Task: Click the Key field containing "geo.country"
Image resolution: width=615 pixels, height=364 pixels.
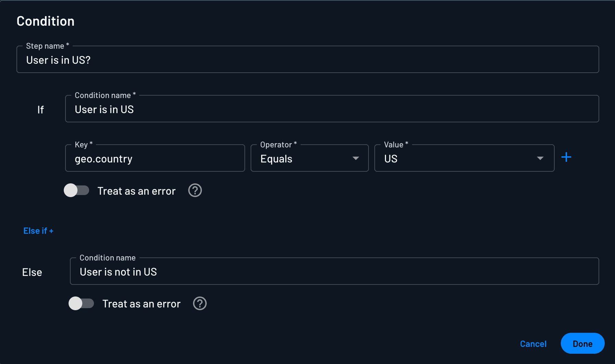Action: pyautogui.click(x=155, y=158)
